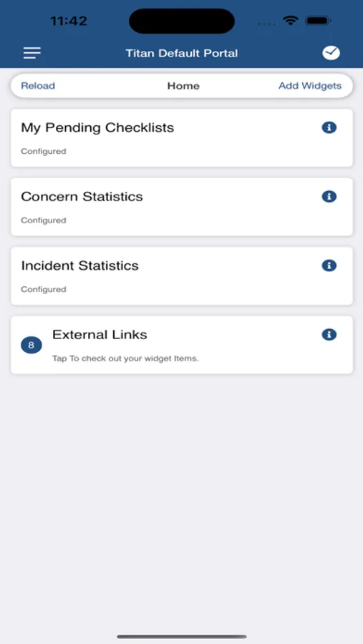This screenshot has height=644, width=363.
Task: Click the Reload link
Action: click(38, 86)
